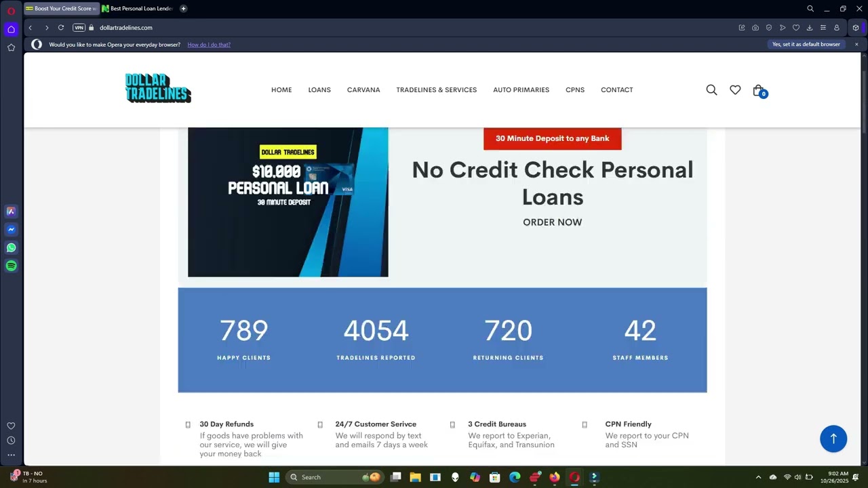
Task: Click the $10,000 Personal Loan banner image
Action: tap(288, 202)
